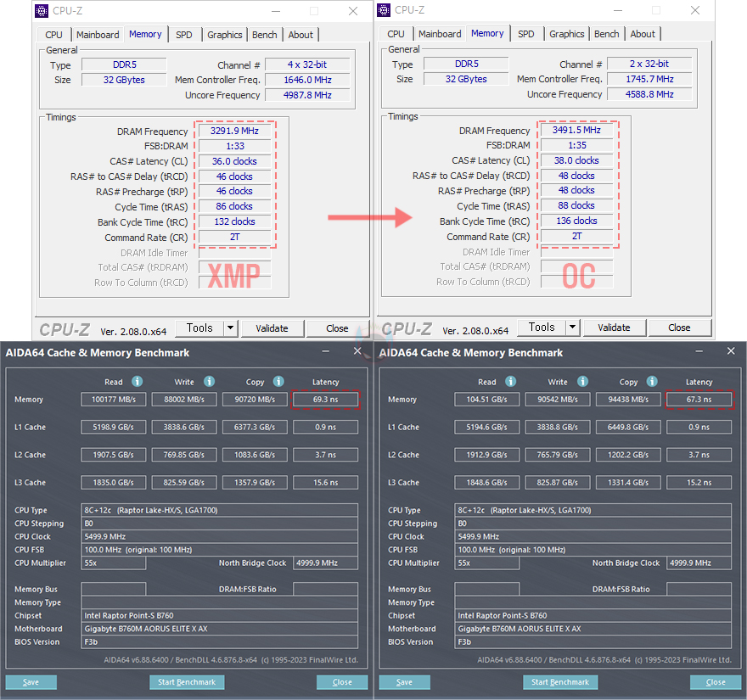
Task: Click Save in left AIDA64 window
Action: pyautogui.click(x=31, y=682)
